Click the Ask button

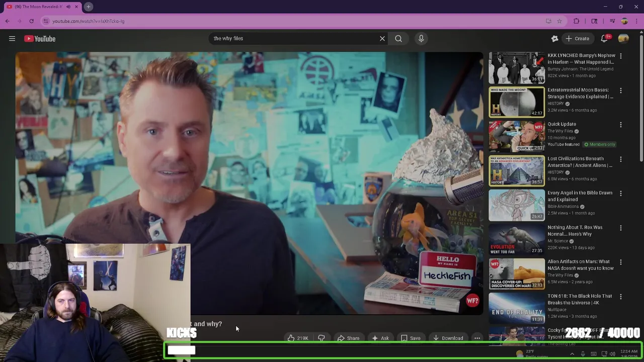380,338
